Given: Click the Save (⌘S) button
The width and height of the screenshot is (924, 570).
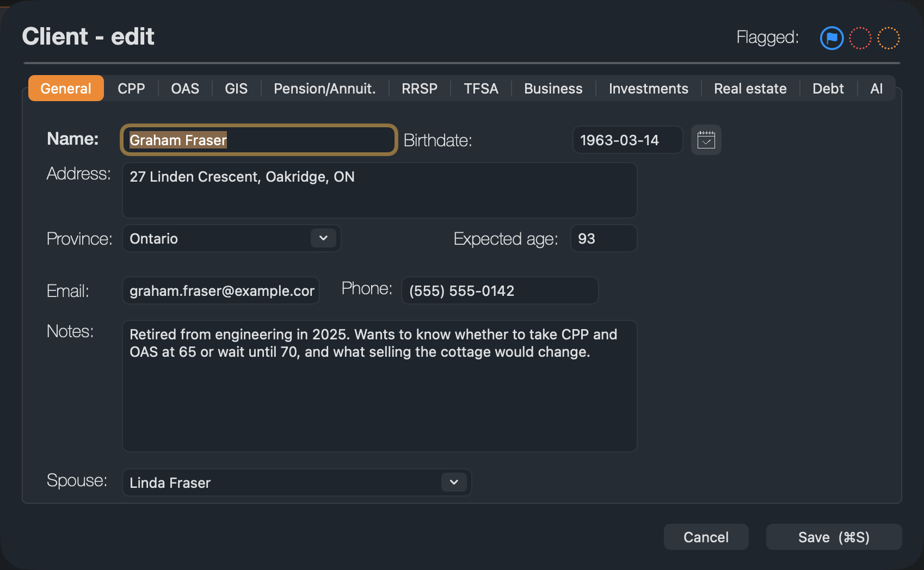Looking at the screenshot, I should click(834, 537).
